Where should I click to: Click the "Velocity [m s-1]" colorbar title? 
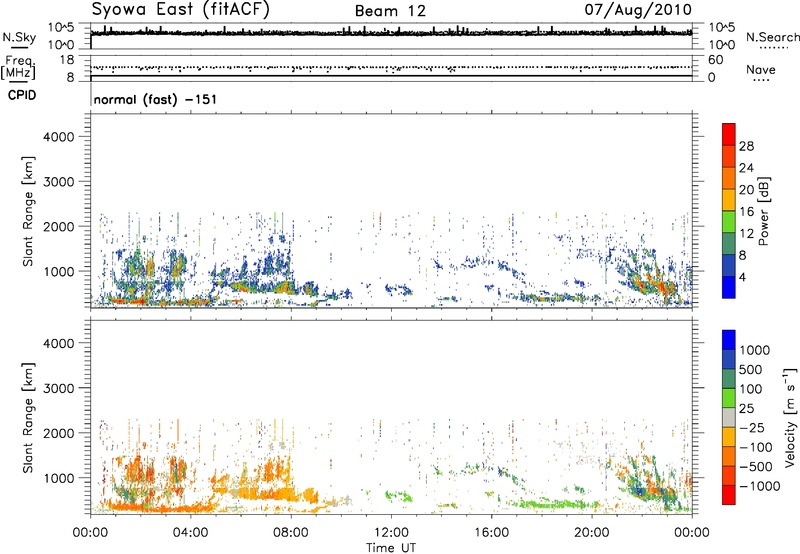tap(790, 417)
